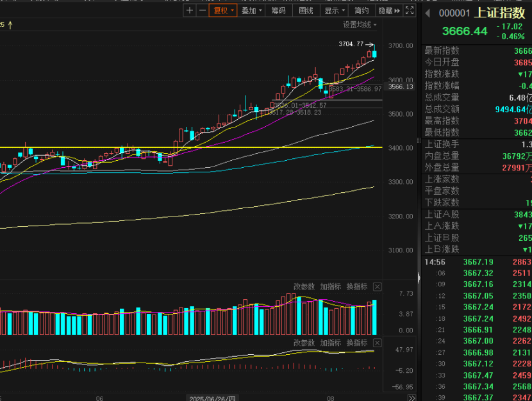
Task: Click 改参数 in the volume panel
Action: [x=304, y=287]
